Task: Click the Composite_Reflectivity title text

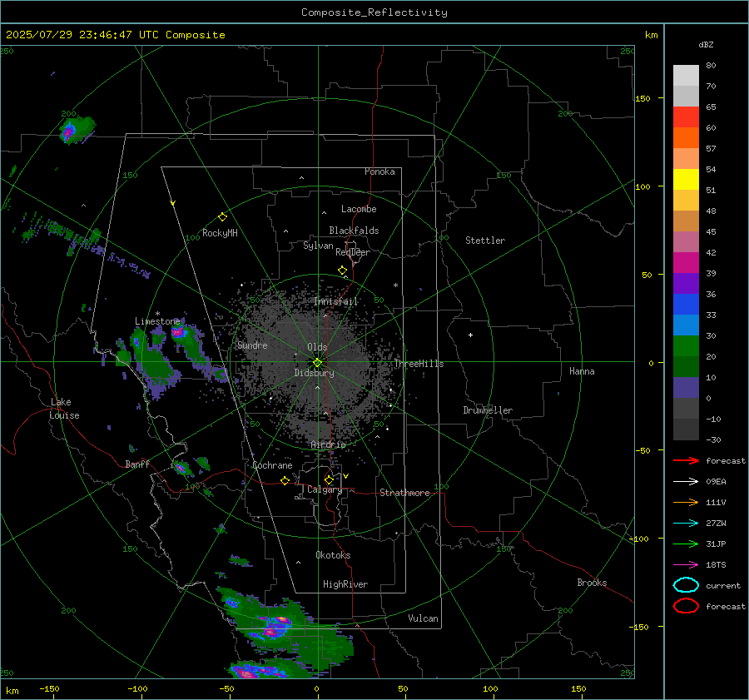Action: pyautogui.click(x=374, y=12)
